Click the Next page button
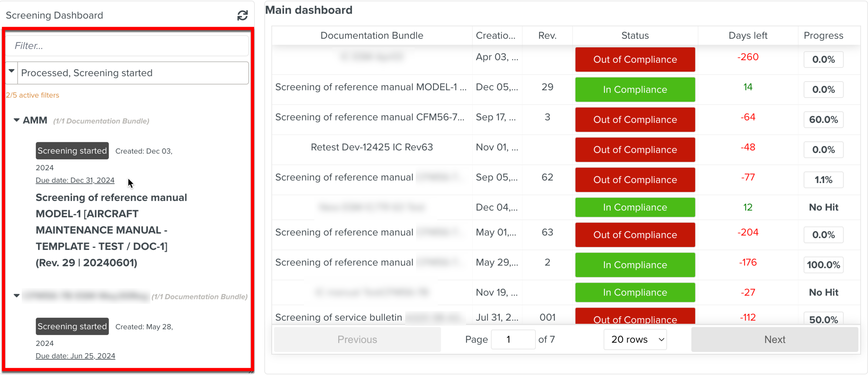The height and width of the screenshot is (375, 868). [x=774, y=339]
